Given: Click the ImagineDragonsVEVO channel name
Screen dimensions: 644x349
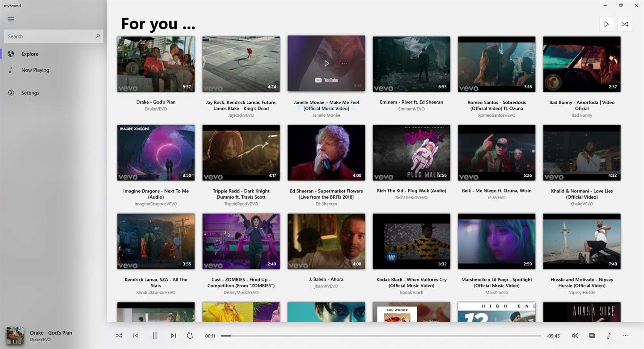Looking at the screenshot, I should coord(156,204).
